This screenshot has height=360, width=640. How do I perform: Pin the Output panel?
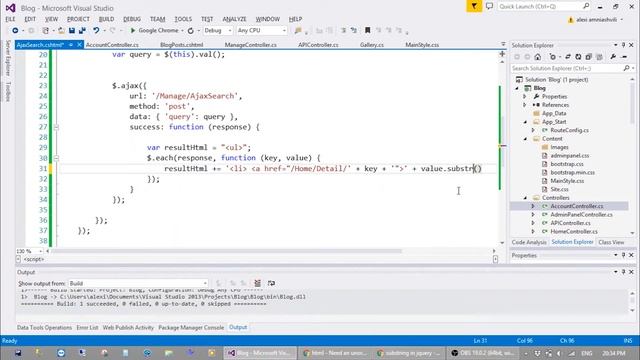[624, 272]
